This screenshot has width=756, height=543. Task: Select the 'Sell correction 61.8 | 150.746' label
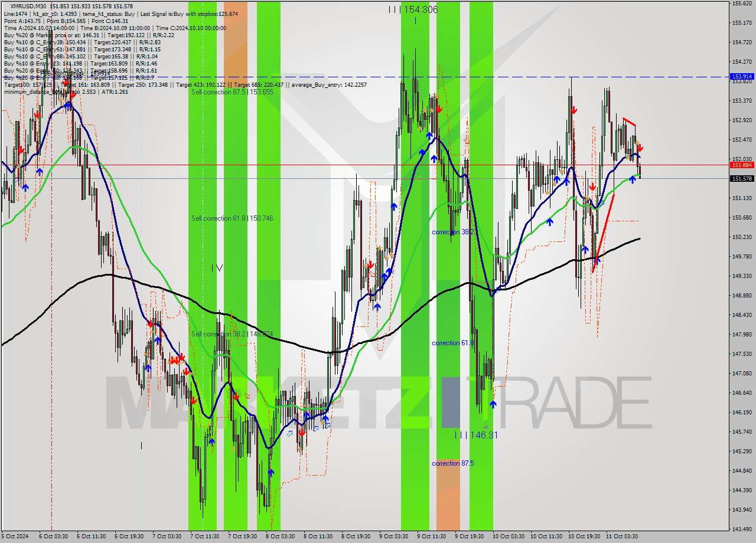click(232, 218)
